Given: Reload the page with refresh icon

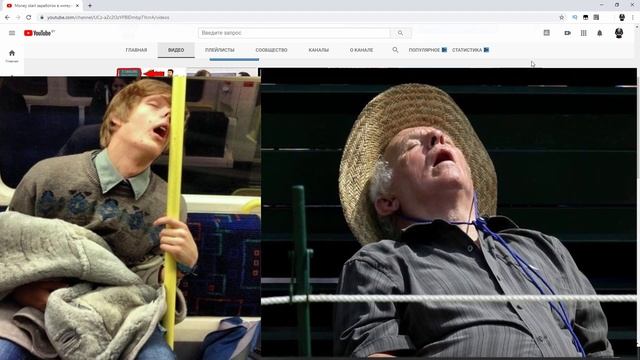Looking at the screenshot, I should click(29, 18).
